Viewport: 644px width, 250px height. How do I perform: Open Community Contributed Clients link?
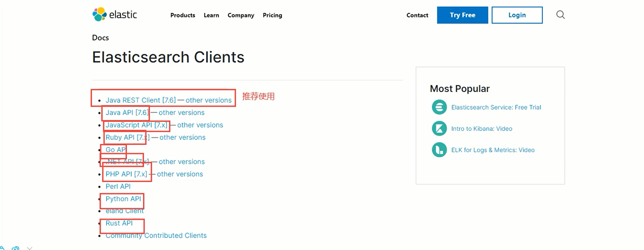pos(156,236)
